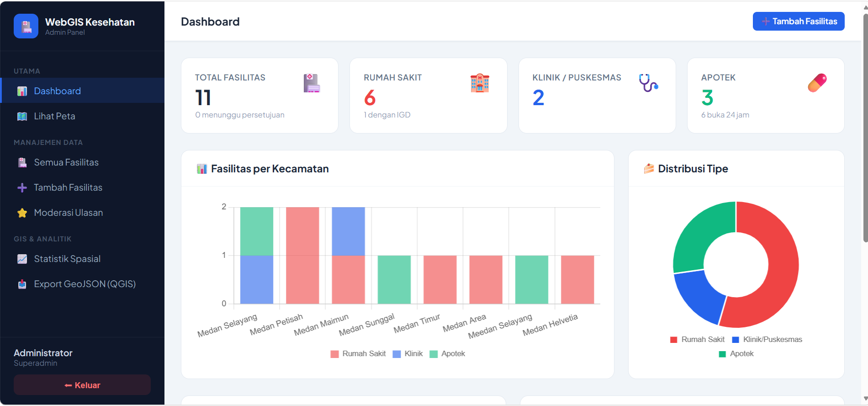Toggle Klinik legend in bar chart

408,354
